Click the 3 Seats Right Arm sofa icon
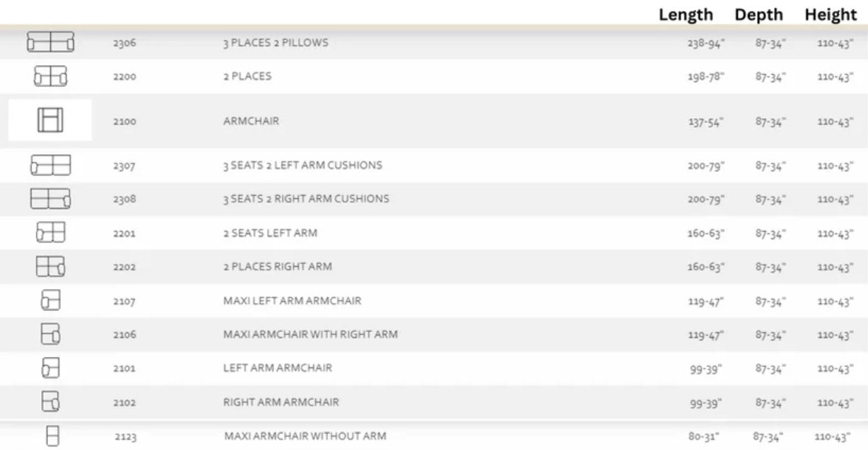The width and height of the screenshot is (868, 450). [50, 199]
